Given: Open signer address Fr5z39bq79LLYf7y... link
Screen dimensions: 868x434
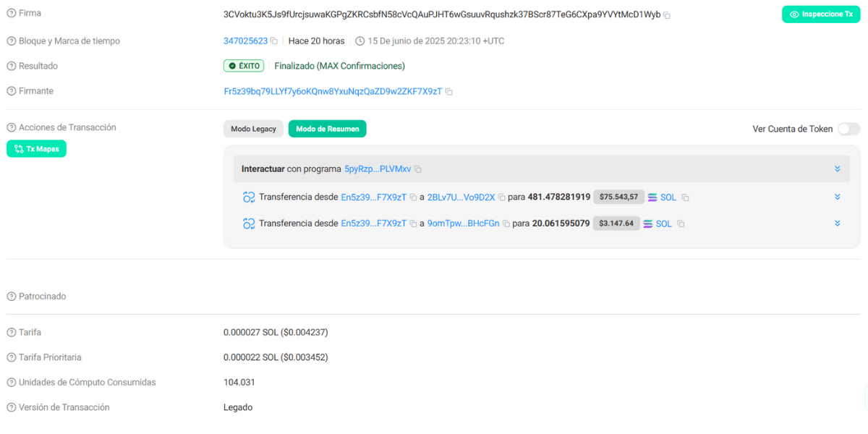Looking at the screenshot, I should (333, 92).
